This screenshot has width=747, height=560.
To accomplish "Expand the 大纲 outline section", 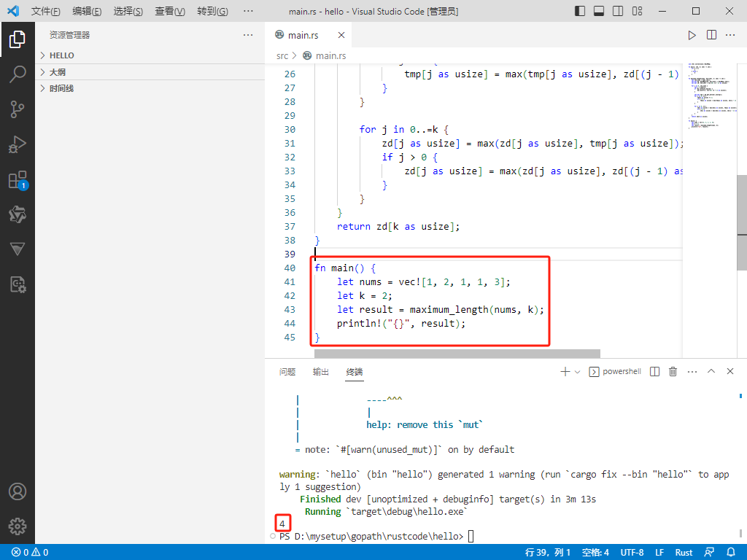I will click(150, 72).
